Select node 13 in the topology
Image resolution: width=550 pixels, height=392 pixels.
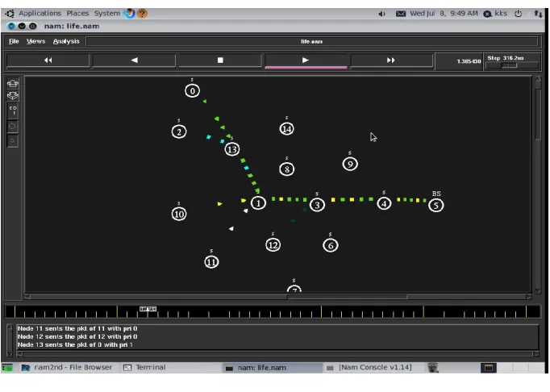click(x=232, y=149)
